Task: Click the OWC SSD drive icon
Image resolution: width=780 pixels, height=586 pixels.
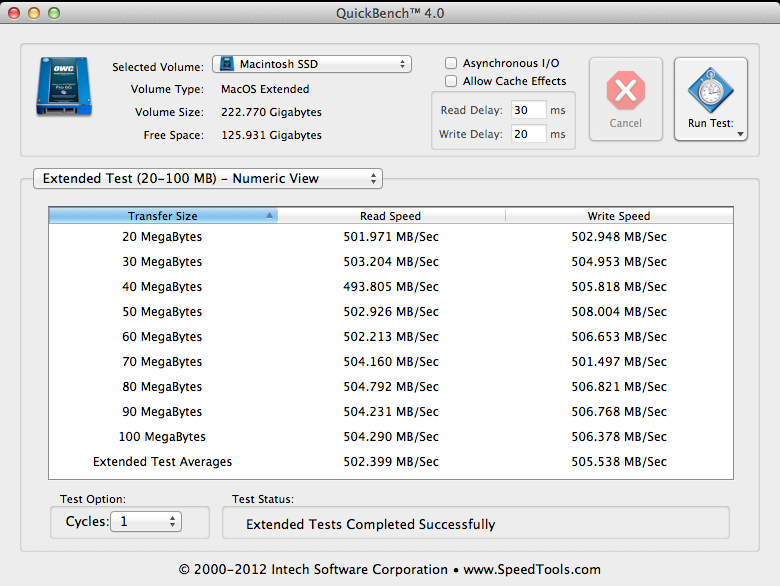Action: coord(64,86)
